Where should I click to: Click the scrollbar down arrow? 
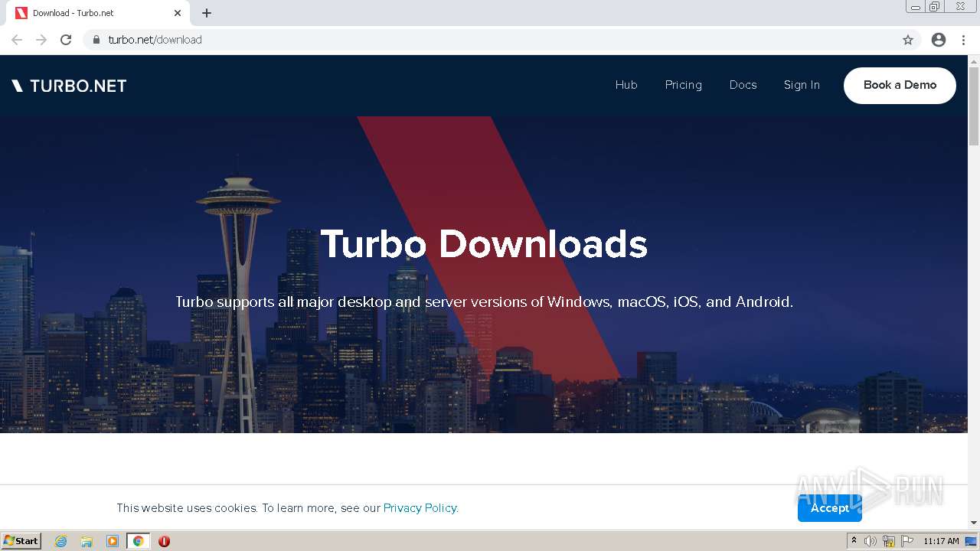tap(974, 523)
